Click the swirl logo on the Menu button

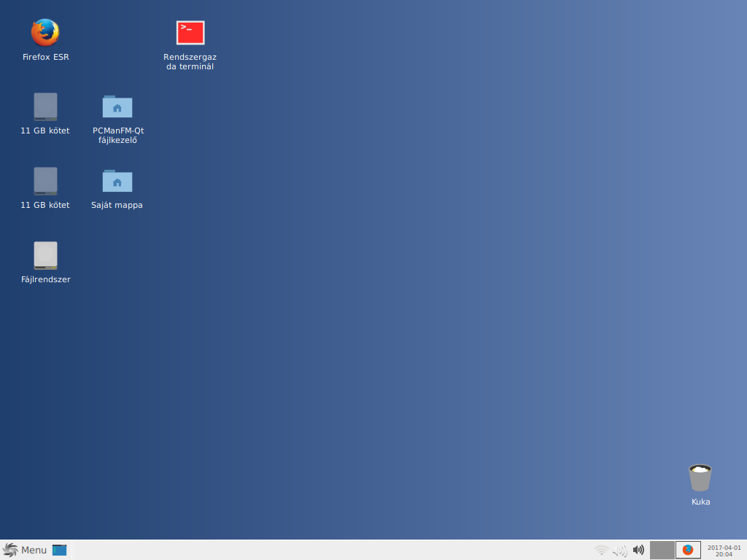[x=10, y=550]
